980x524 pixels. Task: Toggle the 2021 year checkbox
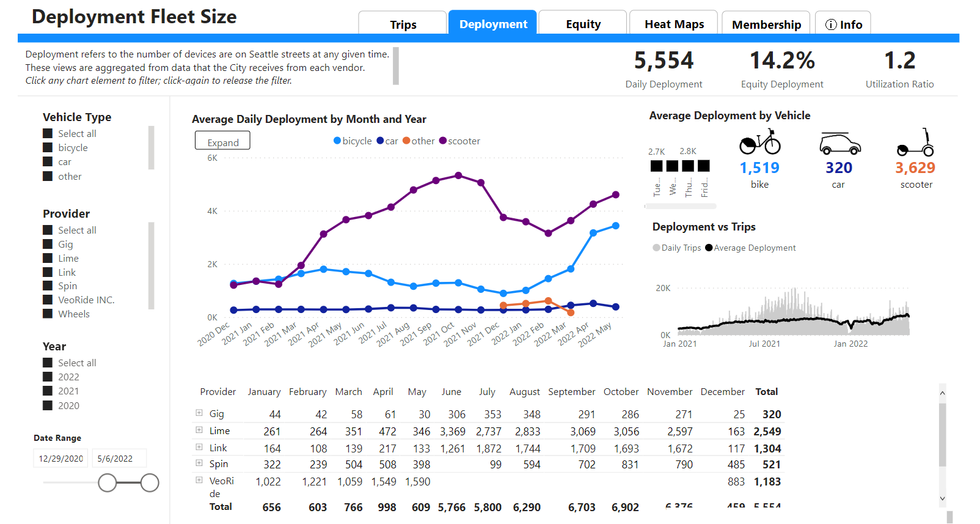48,391
